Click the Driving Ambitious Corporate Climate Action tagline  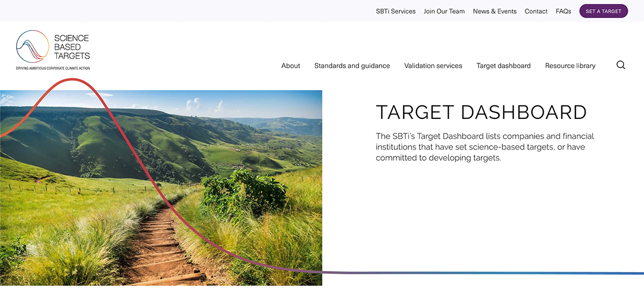click(53, 69)
